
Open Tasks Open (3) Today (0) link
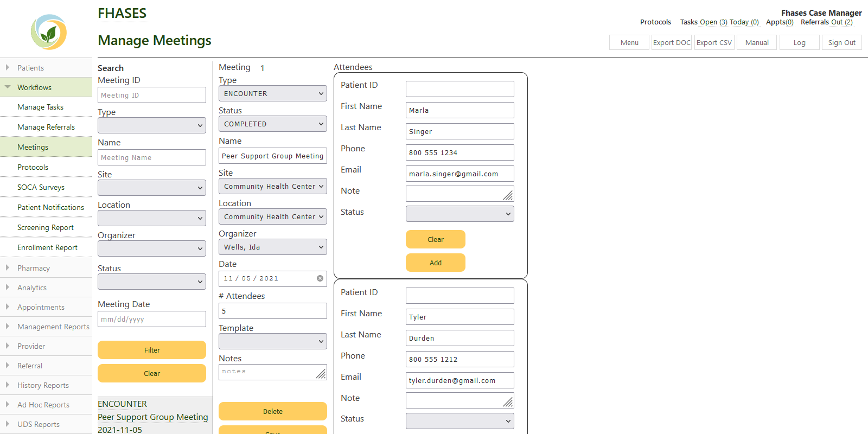point(719,22)
